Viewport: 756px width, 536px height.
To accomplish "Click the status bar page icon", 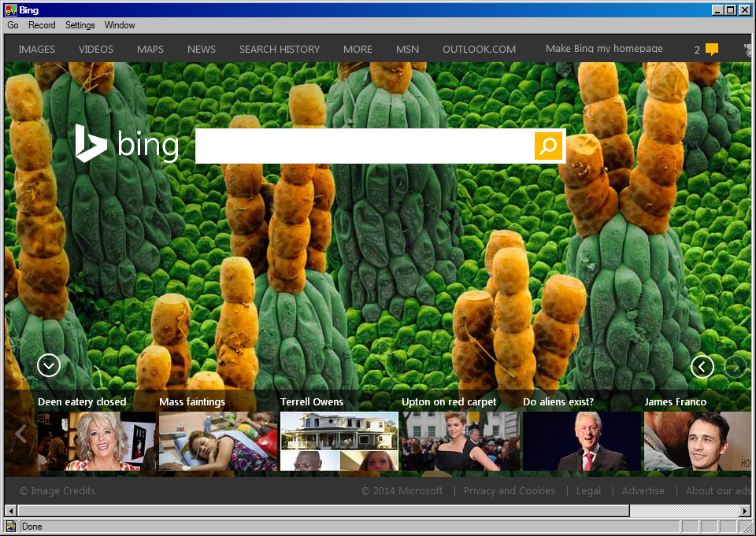I will (11, 527).
